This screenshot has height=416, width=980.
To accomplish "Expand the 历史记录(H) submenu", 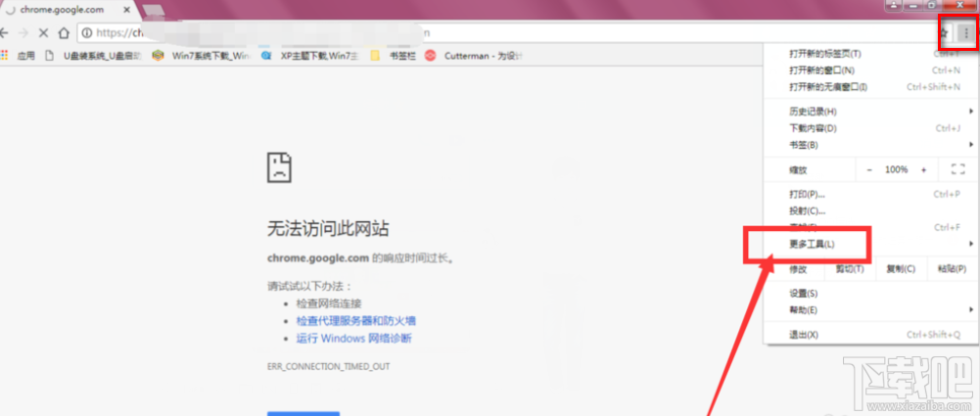I will [870, 112].
